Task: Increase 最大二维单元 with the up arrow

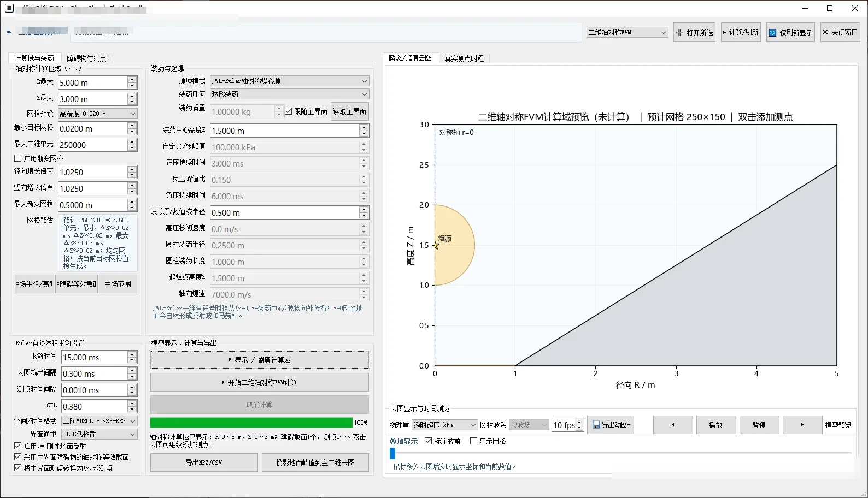Action: coord(132,142)
